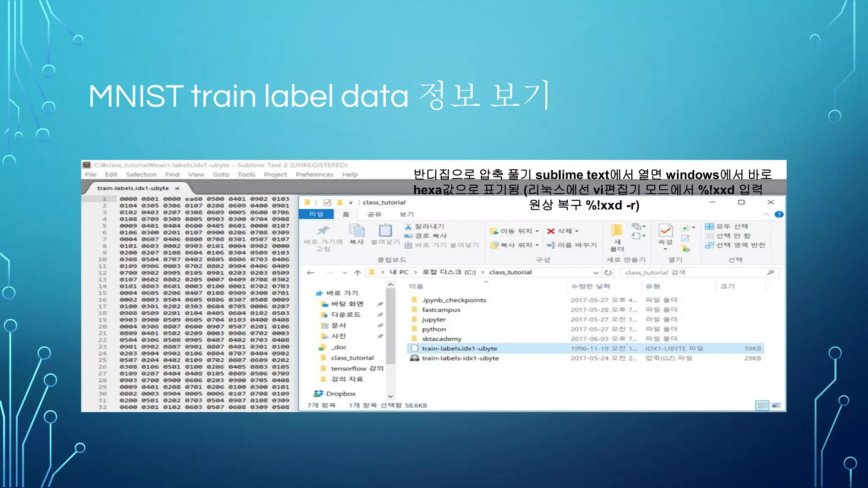Screen dimensions: 868x488
Task: Click the New folder (새 폴더) icon
Action: [617, 231]
